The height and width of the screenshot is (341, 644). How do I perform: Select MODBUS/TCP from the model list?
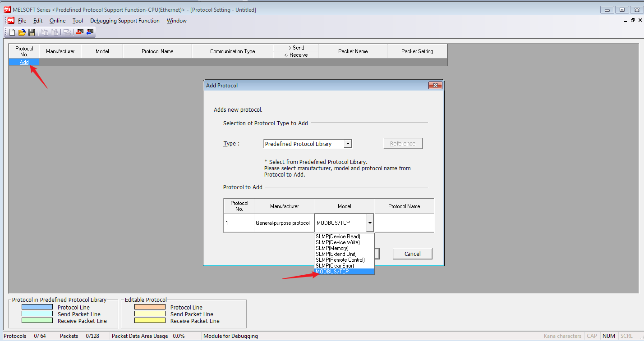click(x=332, y=272)
